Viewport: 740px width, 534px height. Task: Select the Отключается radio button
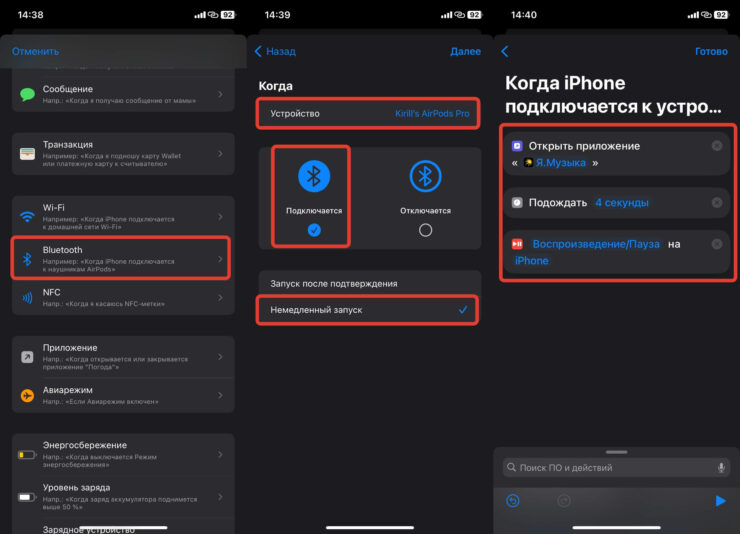point(425,230)
